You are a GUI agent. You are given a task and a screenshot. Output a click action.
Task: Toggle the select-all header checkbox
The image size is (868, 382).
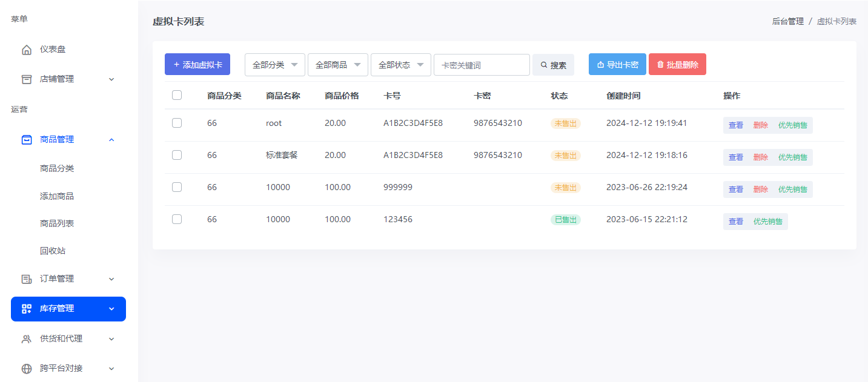[x=177, y=95]
